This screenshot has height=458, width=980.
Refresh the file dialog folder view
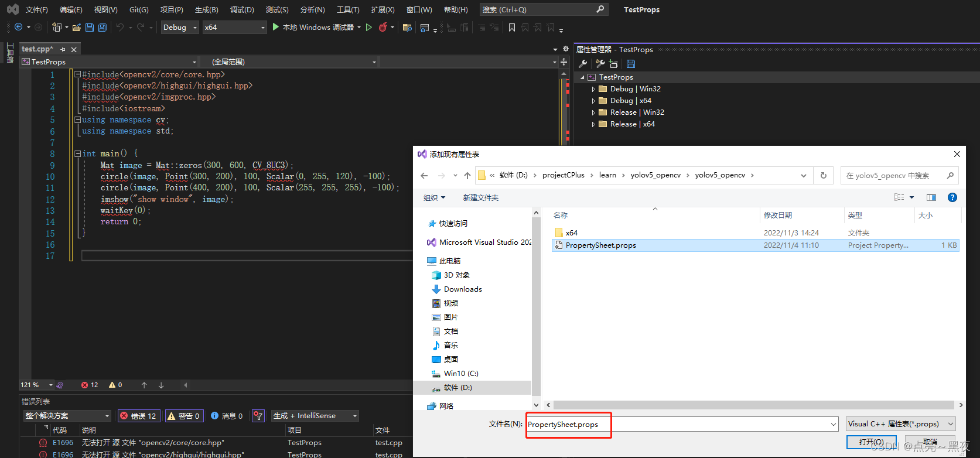tap(824, 175)
